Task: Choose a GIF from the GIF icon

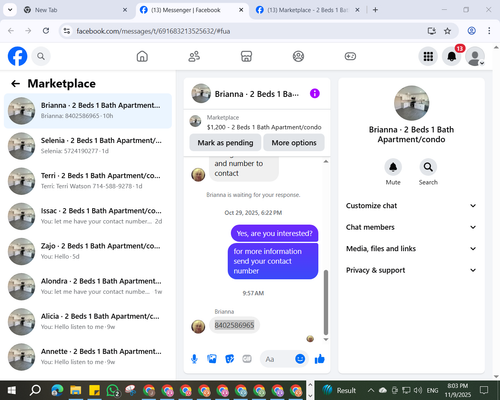Action: [x=247, y=359]
